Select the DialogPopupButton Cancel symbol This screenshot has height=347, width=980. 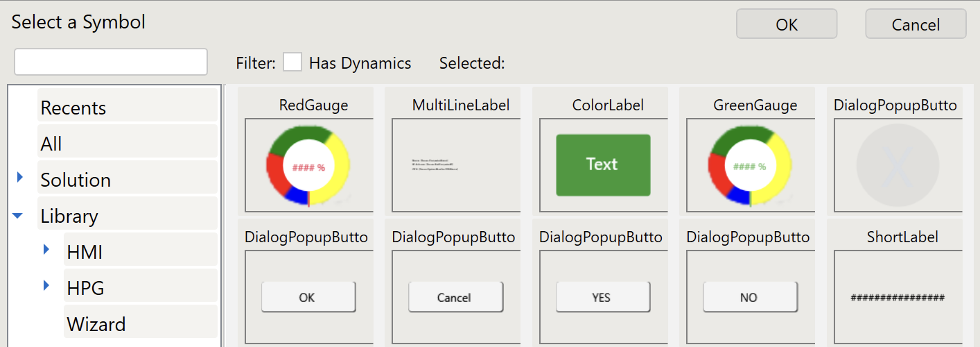point(455,297)
